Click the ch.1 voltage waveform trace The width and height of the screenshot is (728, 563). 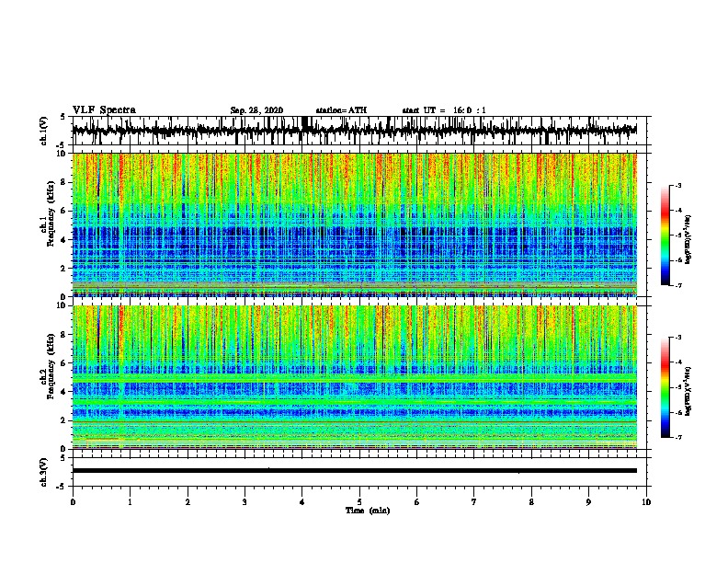[x=354, y=131]
